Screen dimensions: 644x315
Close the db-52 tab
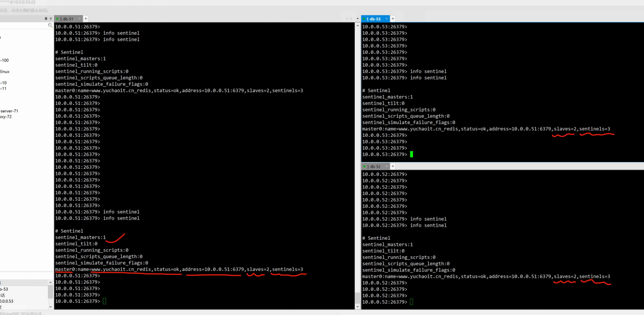(386, 166)
